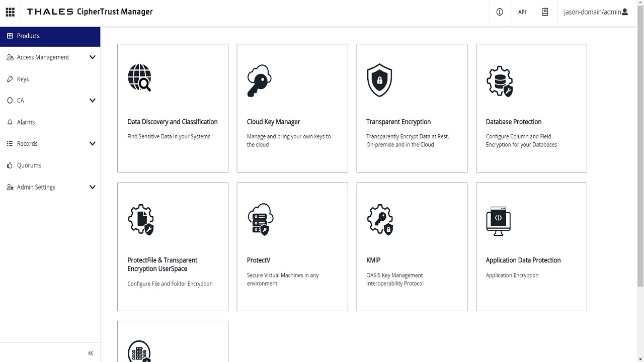This screenshot has height=362, width=644.
Task: Click 'OASIS Key Management Interoperability Protocol' text
Action: 395,279
